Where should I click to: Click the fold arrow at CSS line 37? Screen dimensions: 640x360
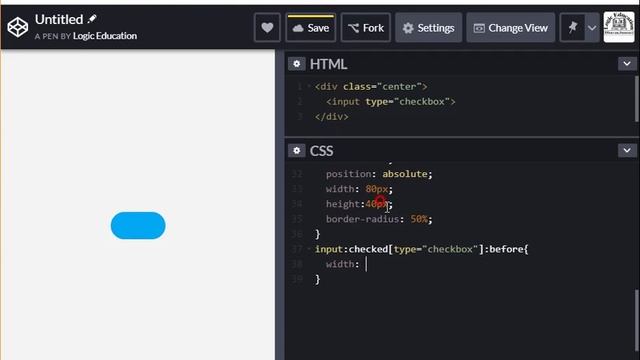[x=309, y=249]
